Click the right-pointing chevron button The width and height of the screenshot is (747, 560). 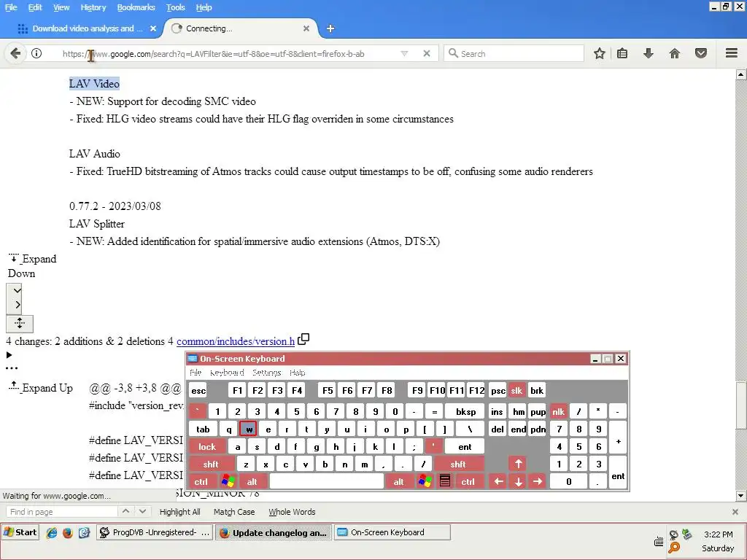click(x=18, y=305)
